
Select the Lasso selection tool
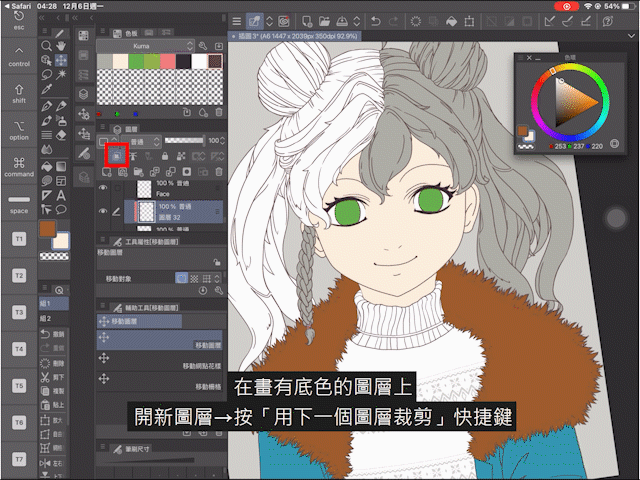point(47,75)
